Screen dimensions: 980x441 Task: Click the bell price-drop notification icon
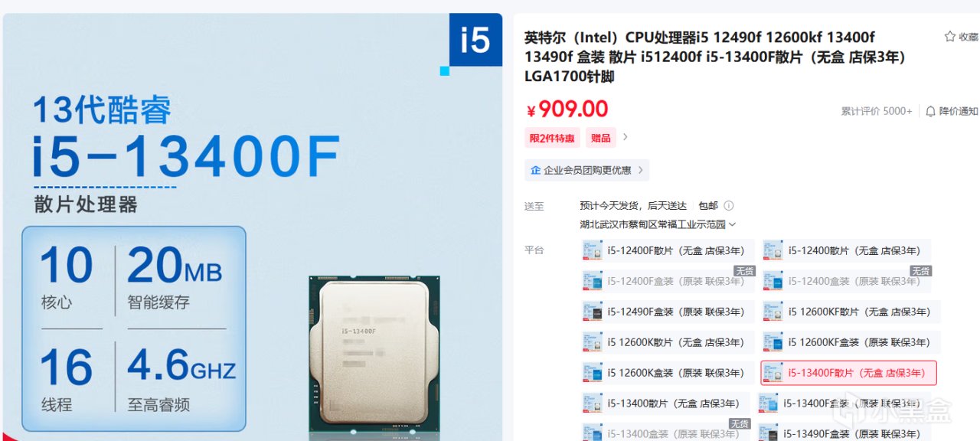(931, 111)
